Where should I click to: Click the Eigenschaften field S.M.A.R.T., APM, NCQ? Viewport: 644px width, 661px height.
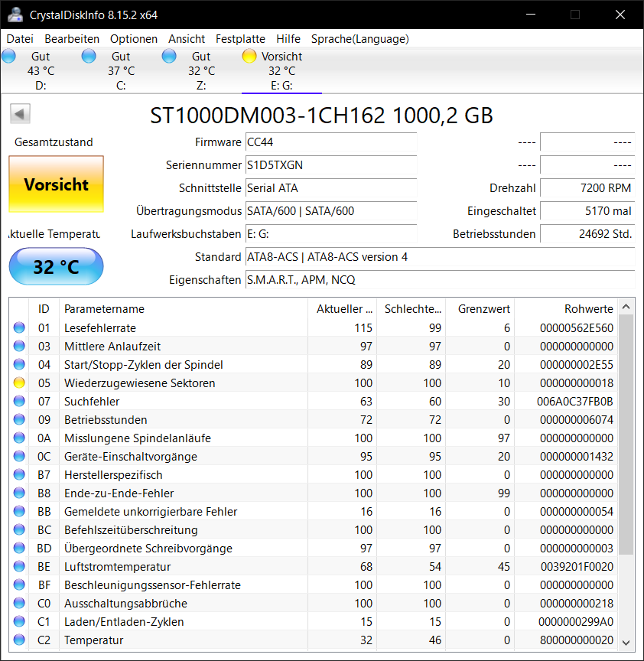click(x=440, y=280)
